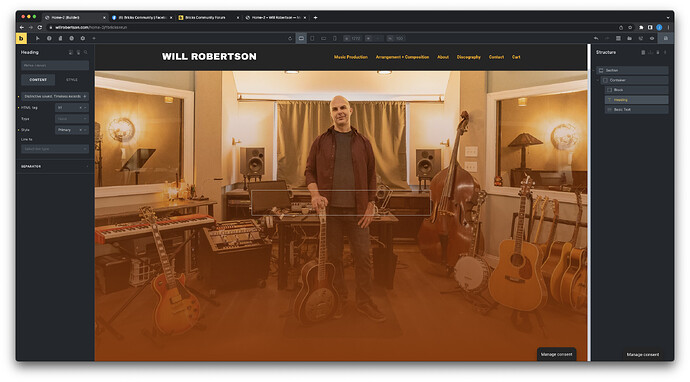Click the Contact nav link

click(496, 57)
